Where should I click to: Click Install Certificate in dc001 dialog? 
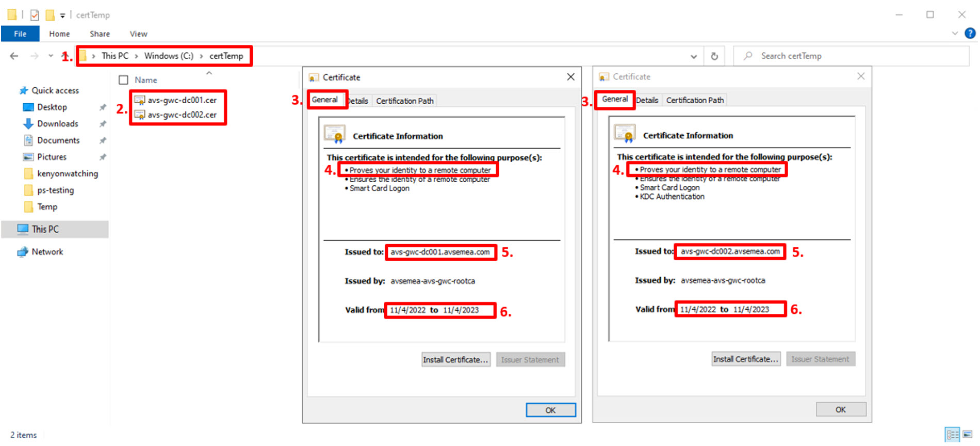455,360
